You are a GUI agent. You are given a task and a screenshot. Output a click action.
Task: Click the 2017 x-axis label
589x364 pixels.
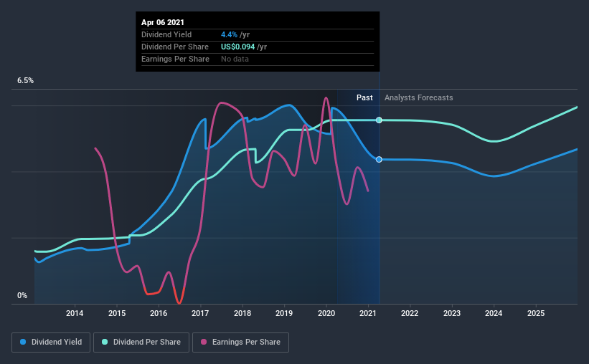click(200, 313)
